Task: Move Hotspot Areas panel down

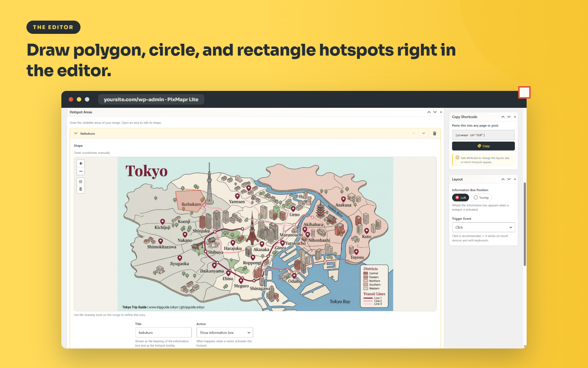Action: [435, 112]
